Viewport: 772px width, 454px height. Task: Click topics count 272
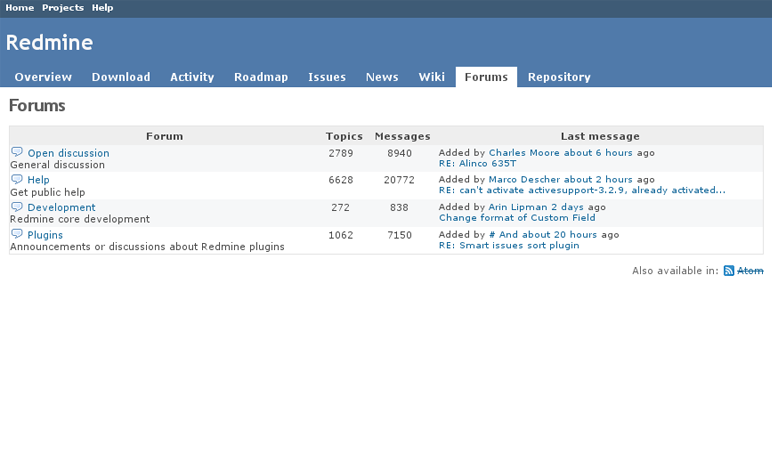(341, 207)
